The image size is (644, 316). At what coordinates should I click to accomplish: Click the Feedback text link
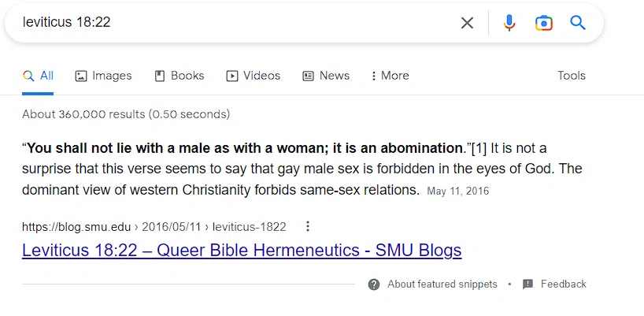coord(563,284)
